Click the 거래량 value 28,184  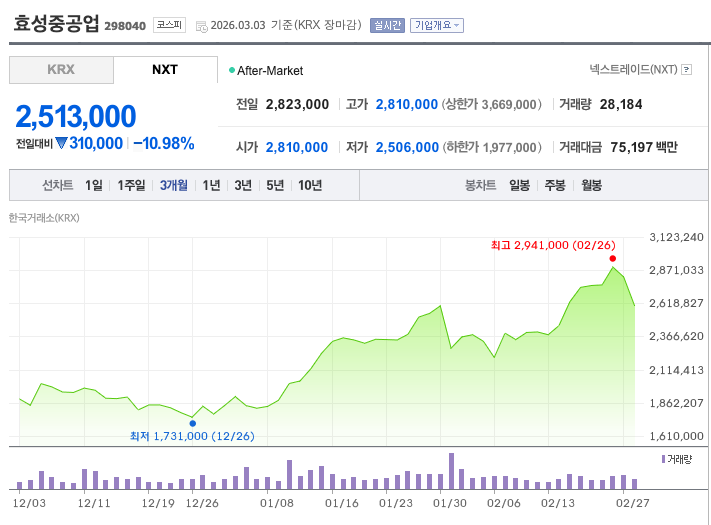pos(621,105)
